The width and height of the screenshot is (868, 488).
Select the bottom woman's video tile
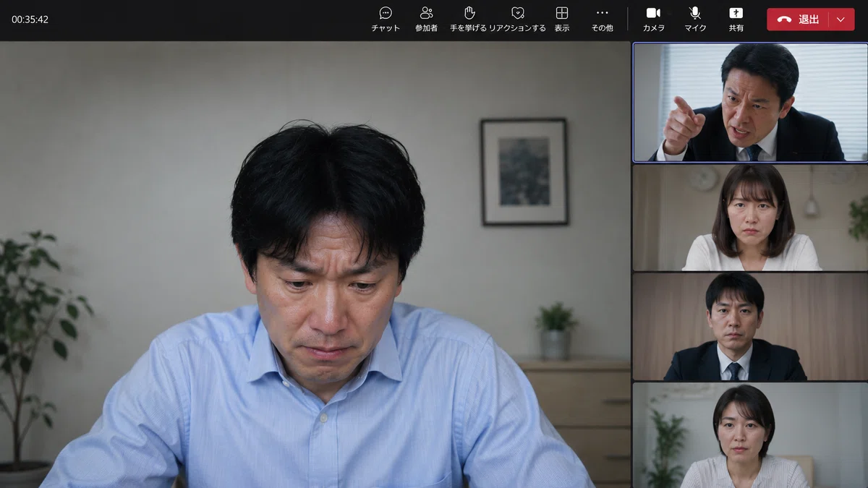pos(750,435)
